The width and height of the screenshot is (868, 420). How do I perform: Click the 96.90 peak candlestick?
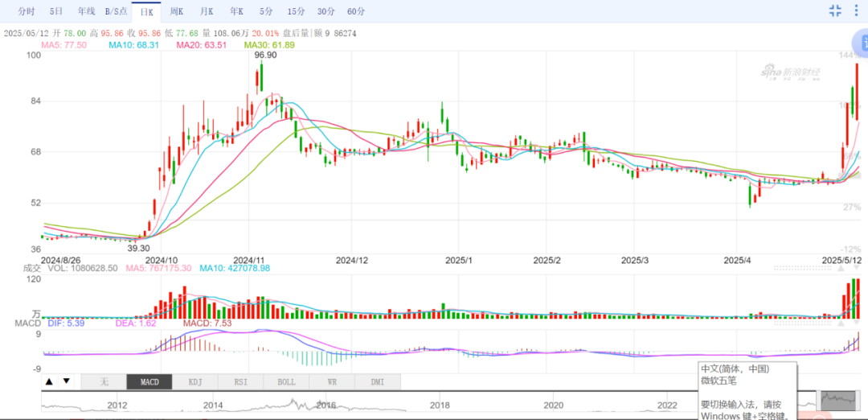tap(260, 78)
